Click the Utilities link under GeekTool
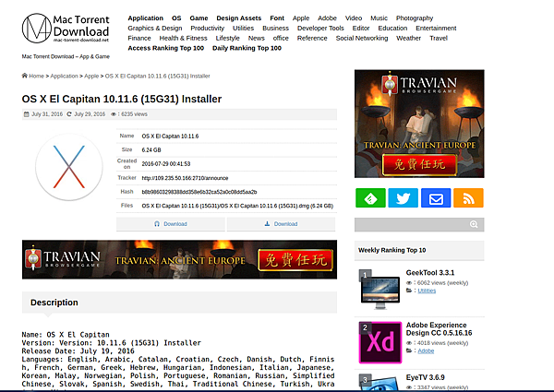Image resolution: width=554 pixels, height=392 pixels. click(x=427, y=291)
